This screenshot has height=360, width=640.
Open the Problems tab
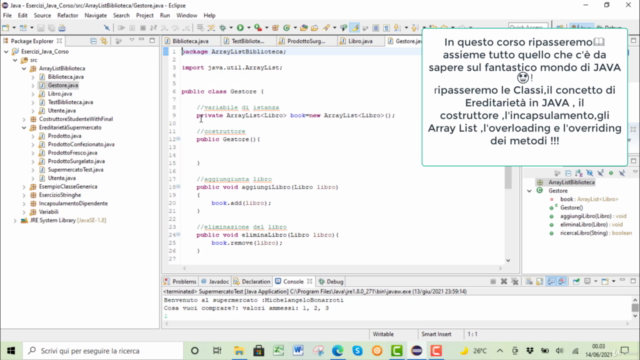pyautogui.click(x=180, y=281)
